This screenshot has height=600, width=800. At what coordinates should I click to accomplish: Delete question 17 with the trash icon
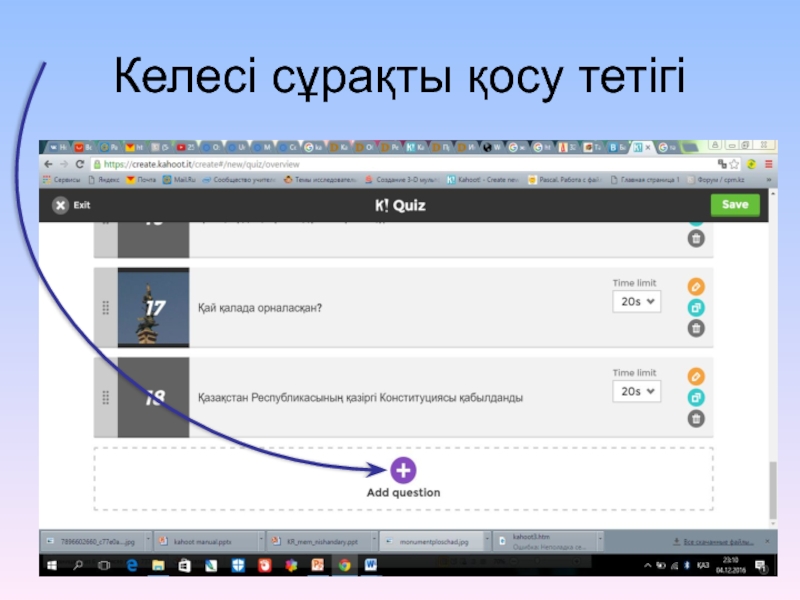[696, 328]
